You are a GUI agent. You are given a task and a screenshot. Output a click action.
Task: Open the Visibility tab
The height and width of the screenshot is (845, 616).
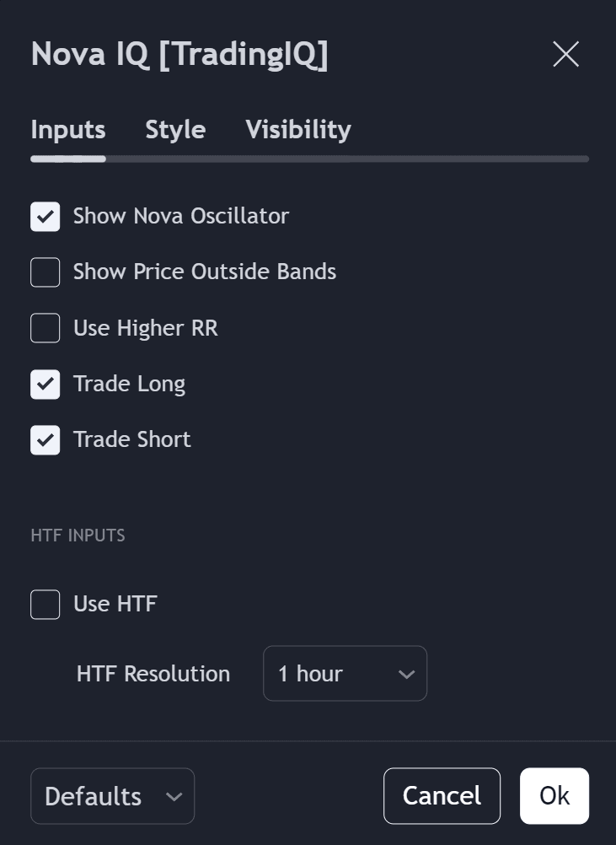pos(297,130)
